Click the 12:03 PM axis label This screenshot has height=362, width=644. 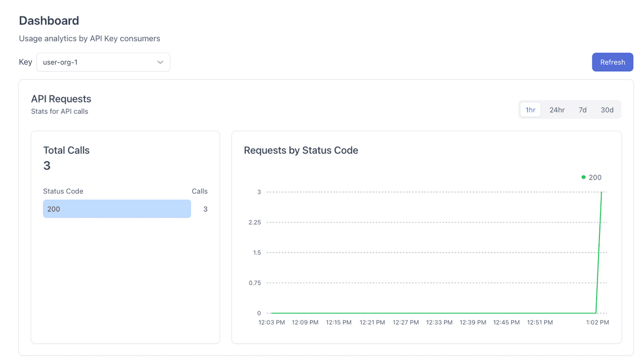[x=272, y=322]
